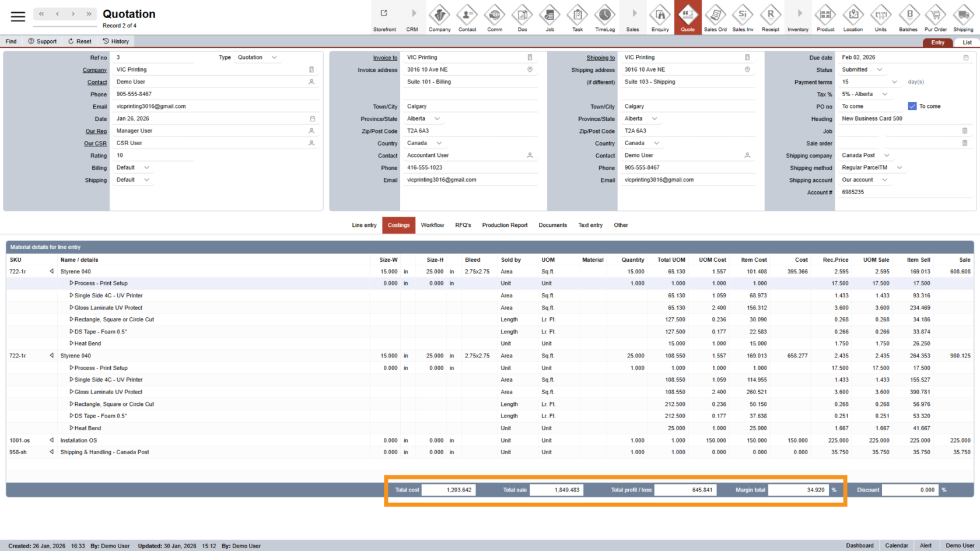Switch to the Production Report tab
This screenshot has height=551, width=980.
(x=505, y=225)
